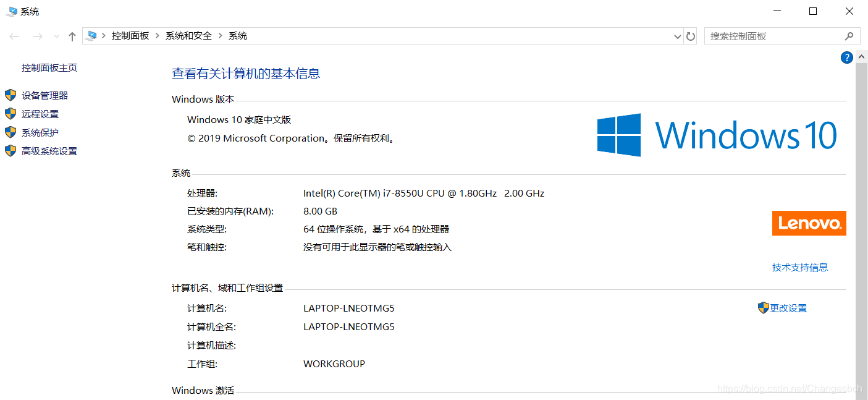This screenshot has width=868, height=400.
Task: Go up one level with the Up arrow
Action: tap(72, 36)
